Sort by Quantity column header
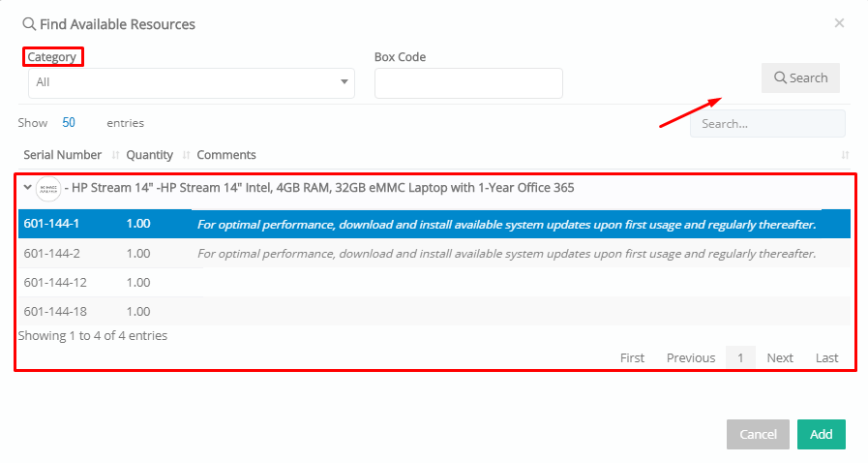The width and height of the screenshot is (868, 463). (149, 155)
